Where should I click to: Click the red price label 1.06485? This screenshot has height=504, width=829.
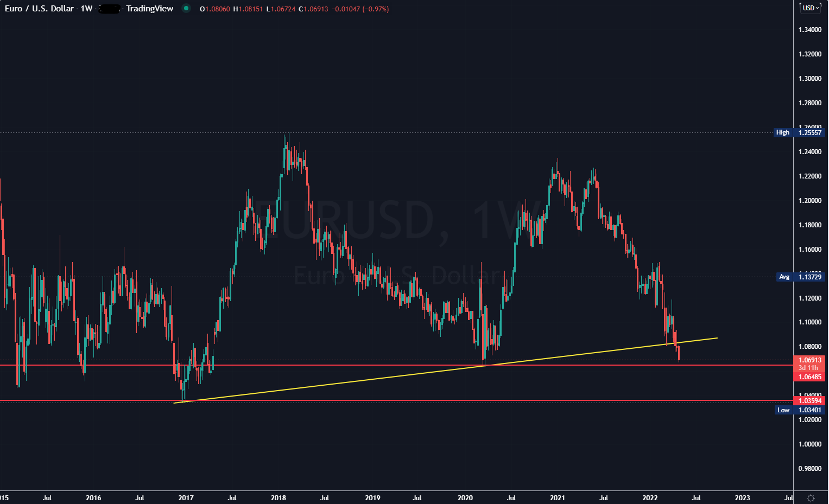(811, 376)
